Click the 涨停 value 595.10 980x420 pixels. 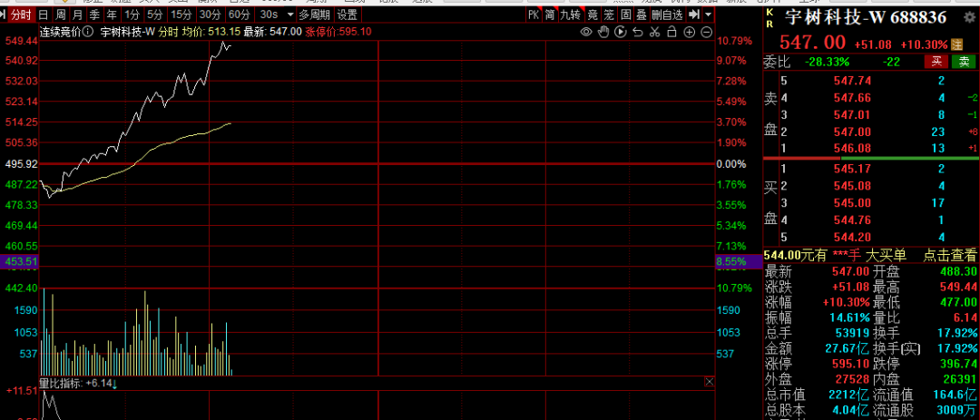[850, 363]
